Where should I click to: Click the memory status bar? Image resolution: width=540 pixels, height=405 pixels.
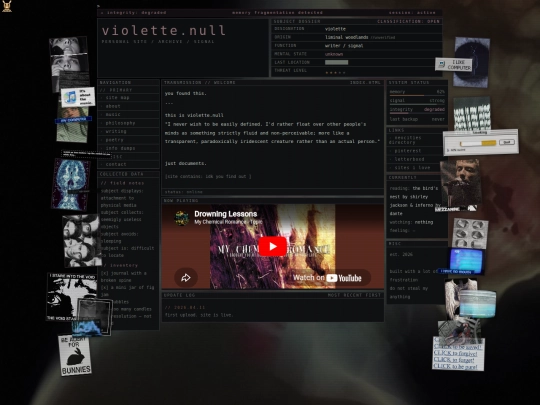point(417,93)
